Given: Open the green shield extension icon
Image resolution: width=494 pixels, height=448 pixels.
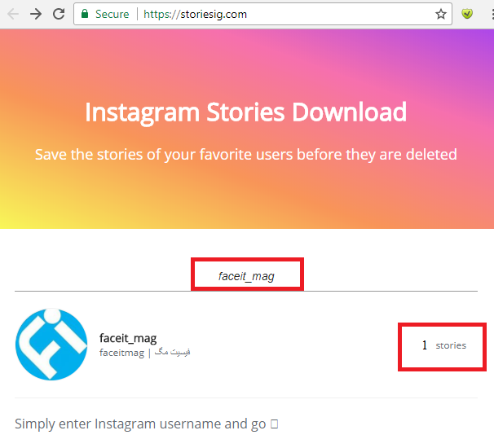Looking at the screenshot, I should (x=467, y=14).
